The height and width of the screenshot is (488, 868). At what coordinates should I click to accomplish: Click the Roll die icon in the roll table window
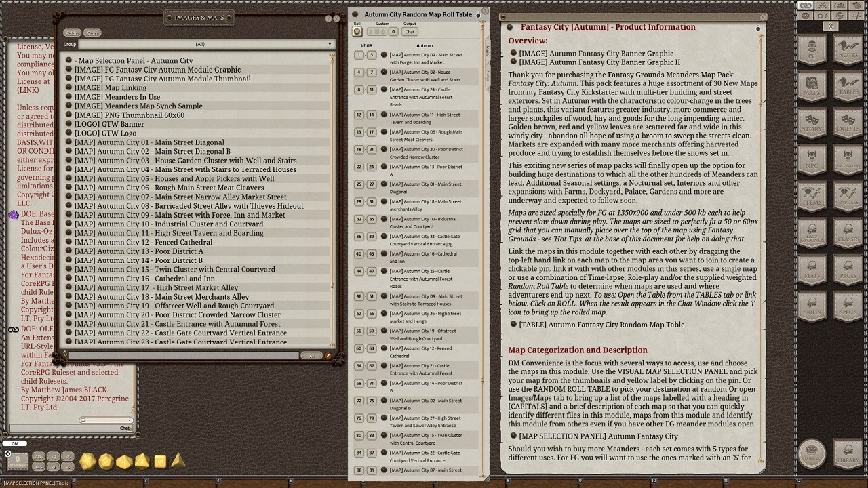(357, 30)
